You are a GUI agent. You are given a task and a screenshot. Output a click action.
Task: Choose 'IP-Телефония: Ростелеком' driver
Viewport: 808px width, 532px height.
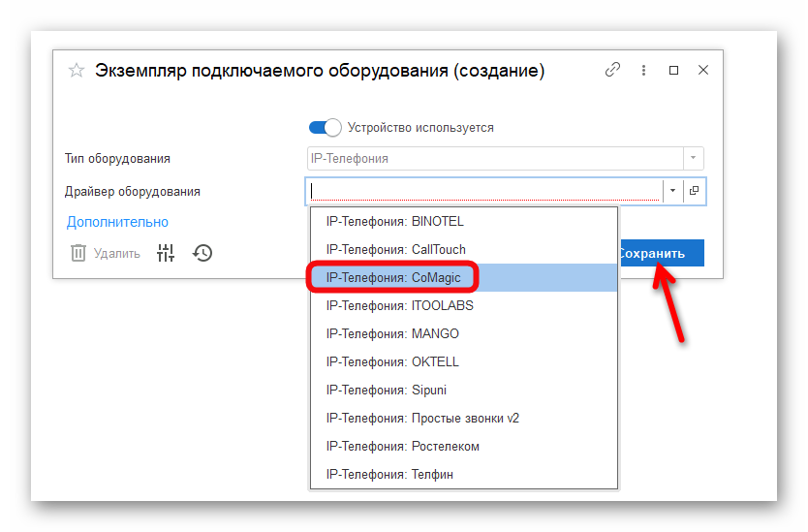pyautogui.click(x=464, y=447)
